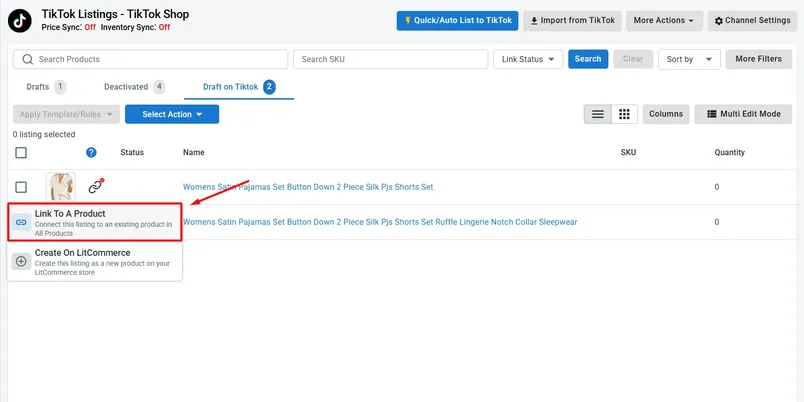
Task: Switch to list view layout
Action: tap(597, 114)
